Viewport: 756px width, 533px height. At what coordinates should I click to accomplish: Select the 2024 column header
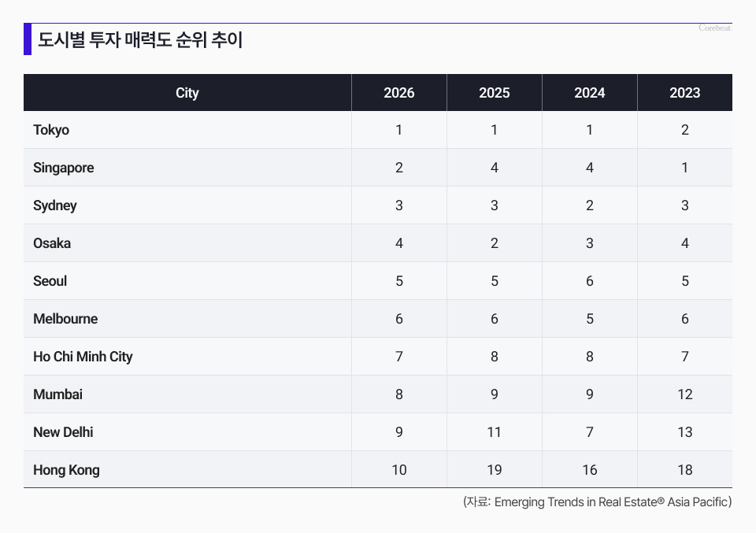[589, 93]
